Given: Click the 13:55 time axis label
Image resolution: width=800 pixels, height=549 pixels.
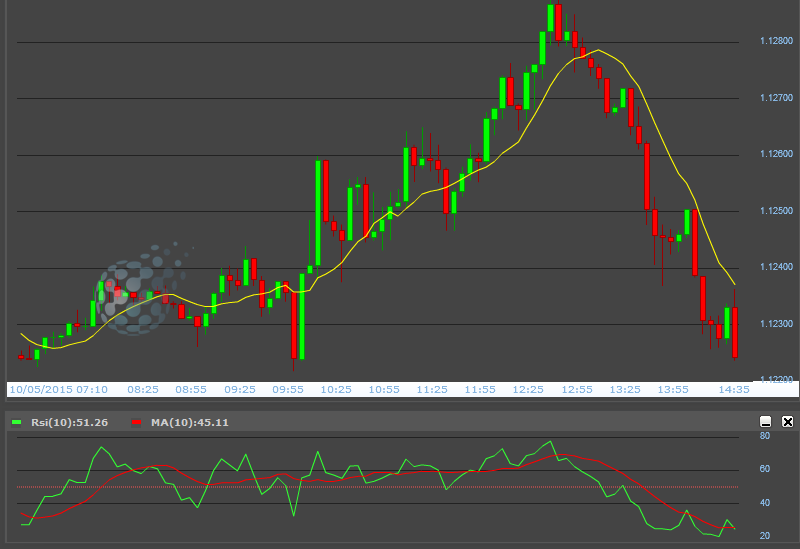Looking at the screenshot, I should pyautogui.click(x=673, y=389).
